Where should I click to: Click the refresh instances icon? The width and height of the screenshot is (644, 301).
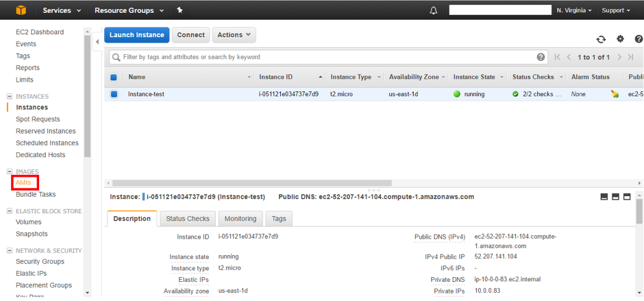click(x=601, y=40)
